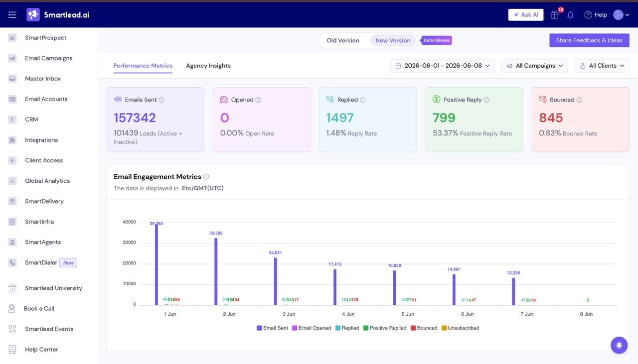Click the 53.37% Positive Reply Rate text
The width and height of the screenshot is (638, 364).
472,133
